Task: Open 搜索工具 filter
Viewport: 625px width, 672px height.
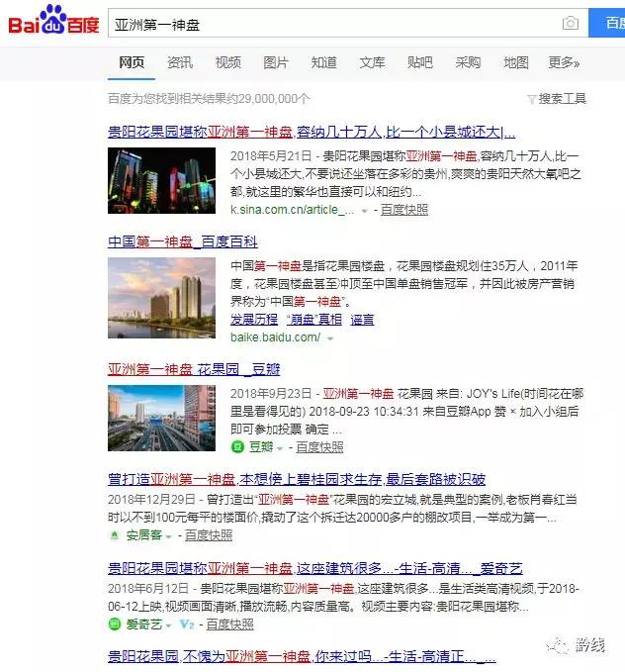Action: [x=562, y=99]
